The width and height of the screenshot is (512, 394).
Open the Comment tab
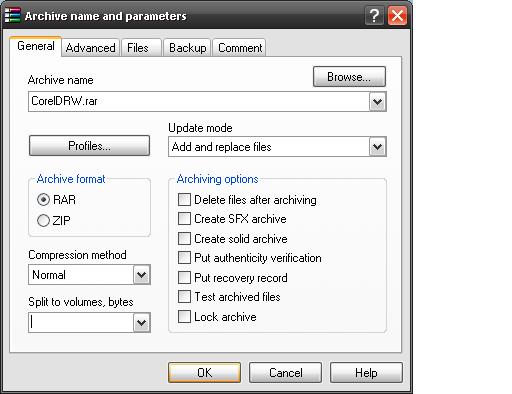pyautogui.click(x=240, y=48)
